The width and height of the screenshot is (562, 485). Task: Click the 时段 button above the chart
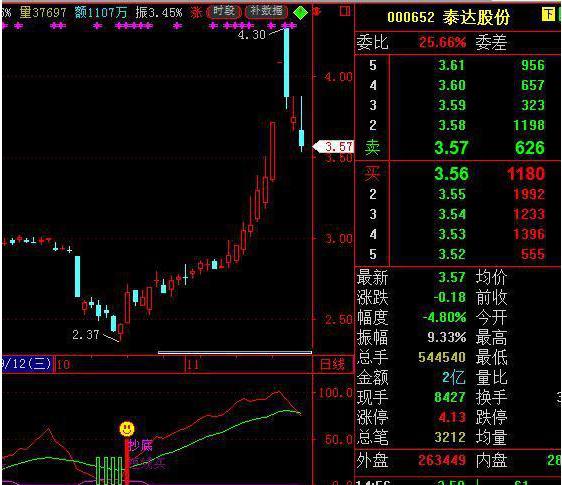(224, 12)
